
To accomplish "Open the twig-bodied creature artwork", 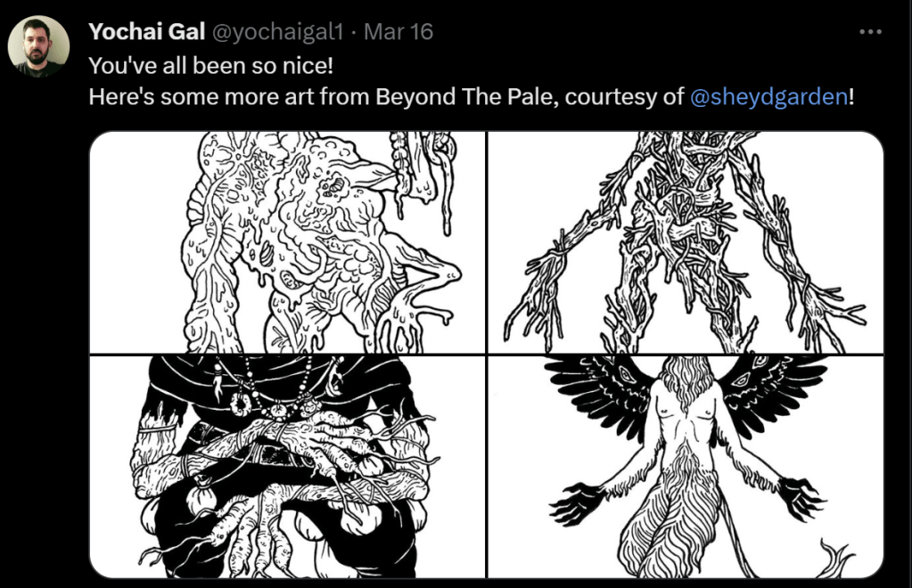I will pos(686,241).
